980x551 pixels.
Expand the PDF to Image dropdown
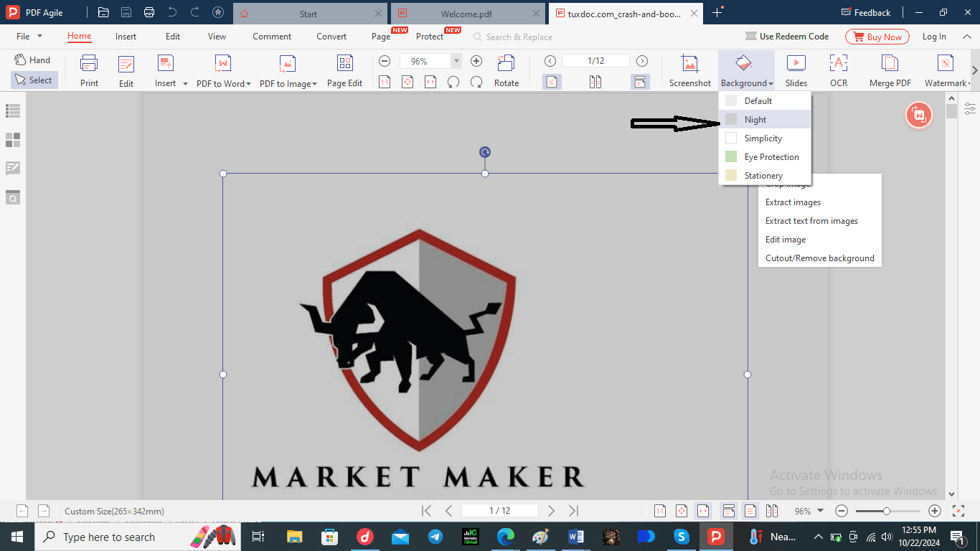314,84
